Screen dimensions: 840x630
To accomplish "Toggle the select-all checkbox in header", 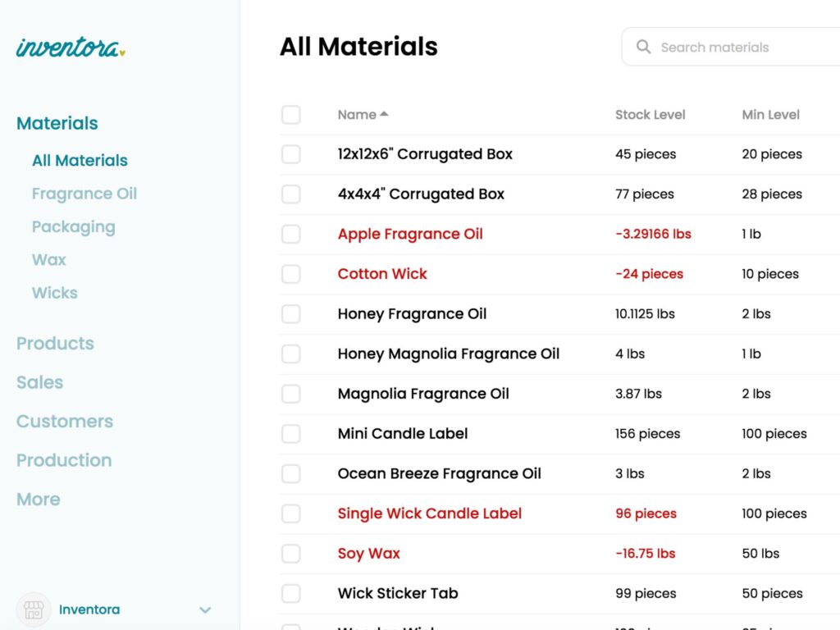I will point(291,115).
